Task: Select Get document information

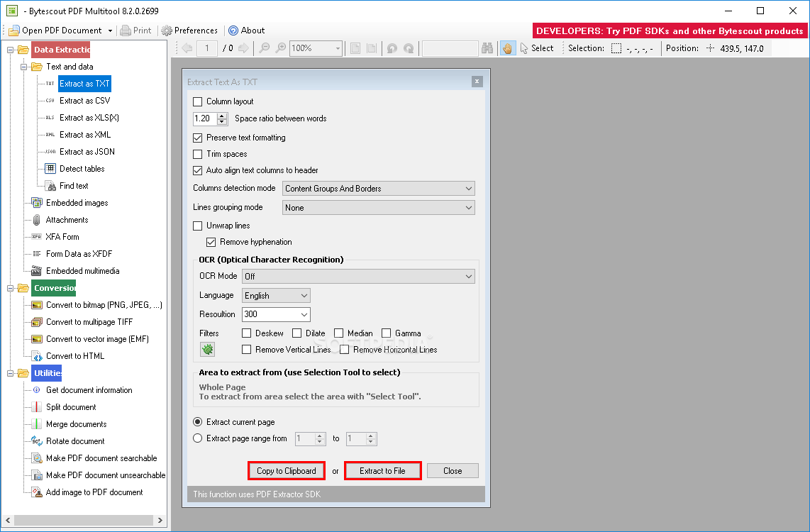Action: [x=89, y=390]
